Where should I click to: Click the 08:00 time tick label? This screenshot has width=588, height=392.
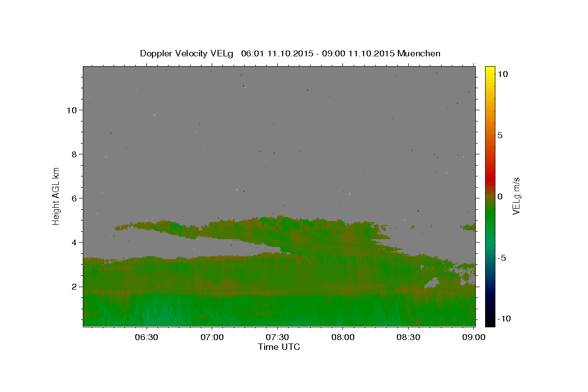click(x=343, y=337)
